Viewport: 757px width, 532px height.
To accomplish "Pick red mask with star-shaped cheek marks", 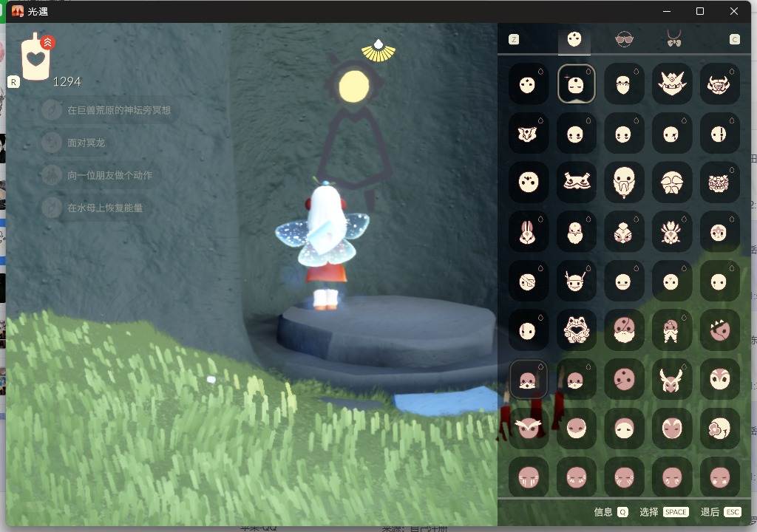I will (x=719, y=477).
